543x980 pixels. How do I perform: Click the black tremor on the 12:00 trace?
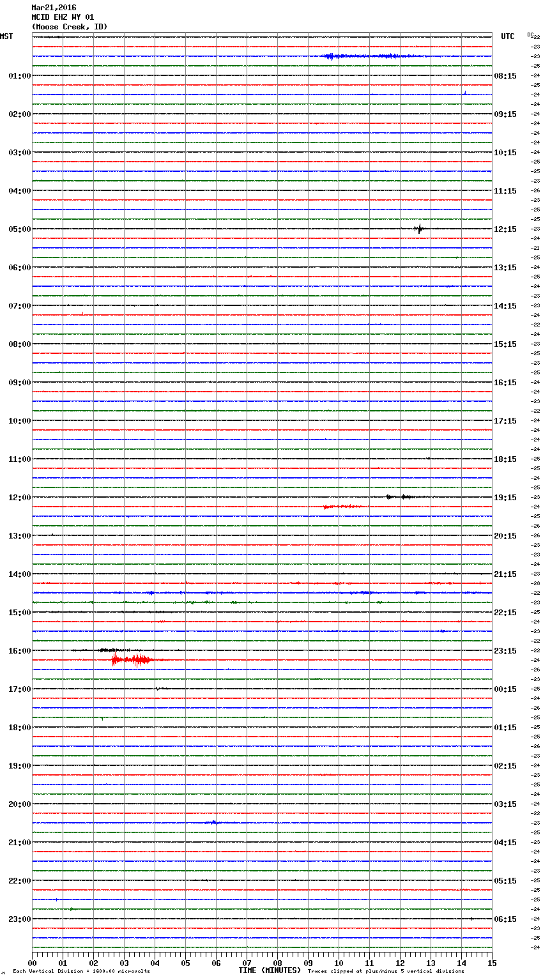[401, 496]
